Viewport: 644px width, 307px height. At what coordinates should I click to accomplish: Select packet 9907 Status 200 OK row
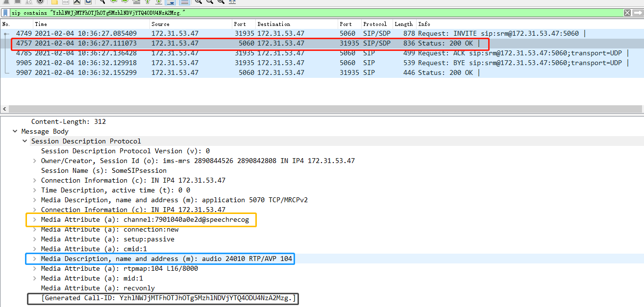[x=322, y=72]
